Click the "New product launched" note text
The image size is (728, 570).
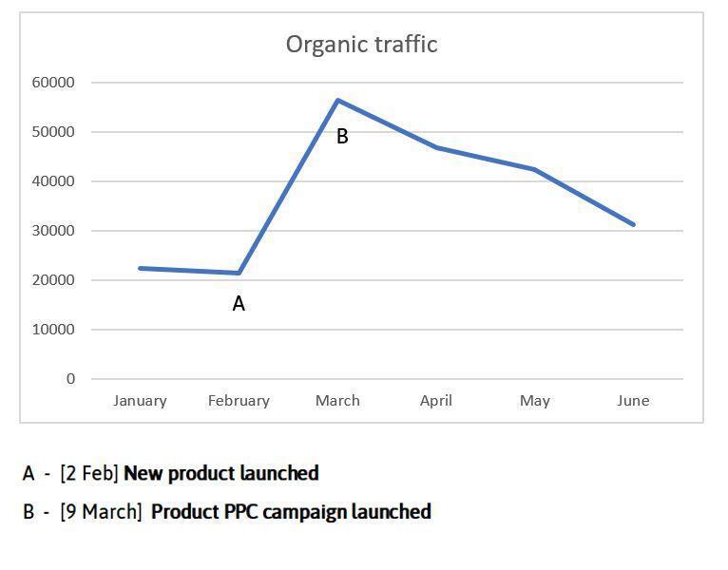220,473
